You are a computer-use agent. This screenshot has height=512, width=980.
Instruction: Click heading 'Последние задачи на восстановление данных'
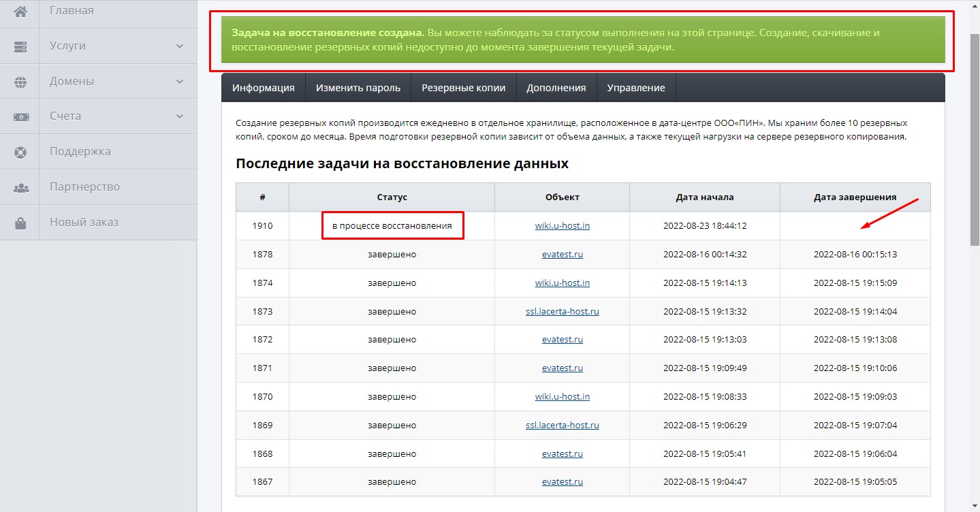pos(402,164)
